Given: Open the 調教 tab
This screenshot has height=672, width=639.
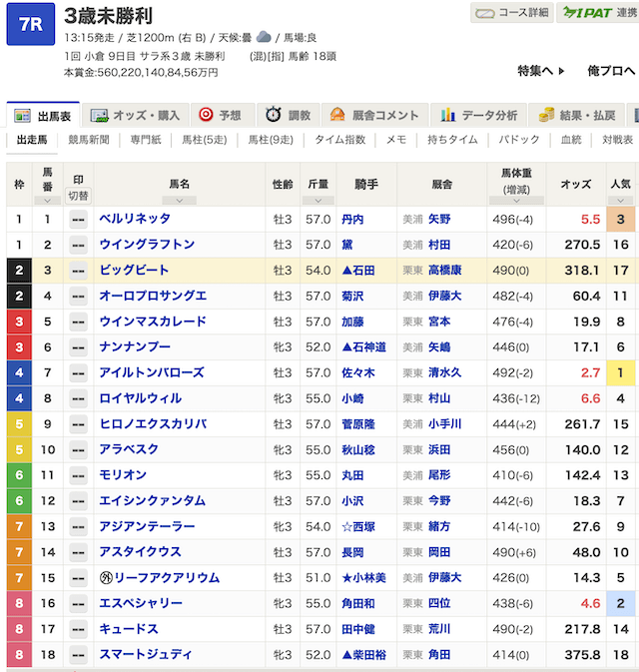Looking at the screenshot, I should point(289,116).
